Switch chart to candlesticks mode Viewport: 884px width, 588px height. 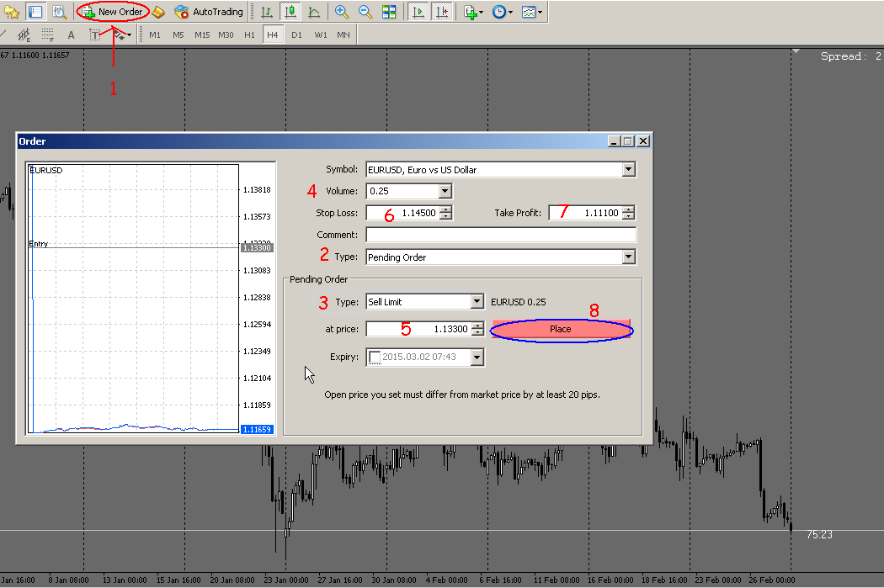[290, 12]
